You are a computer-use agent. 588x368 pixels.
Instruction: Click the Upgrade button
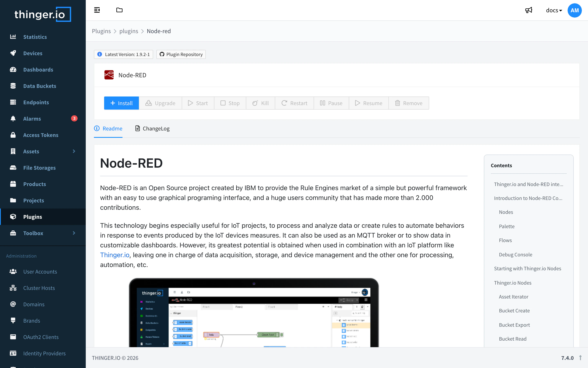160,103
